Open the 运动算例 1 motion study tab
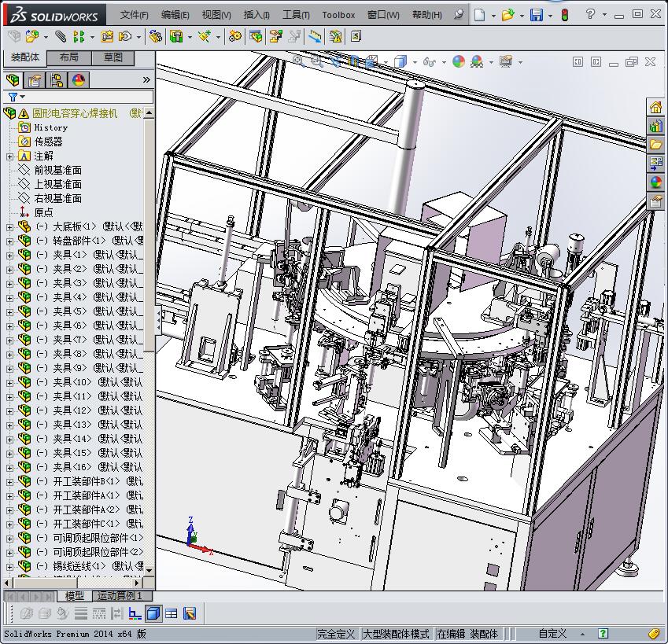 (120, 596)
